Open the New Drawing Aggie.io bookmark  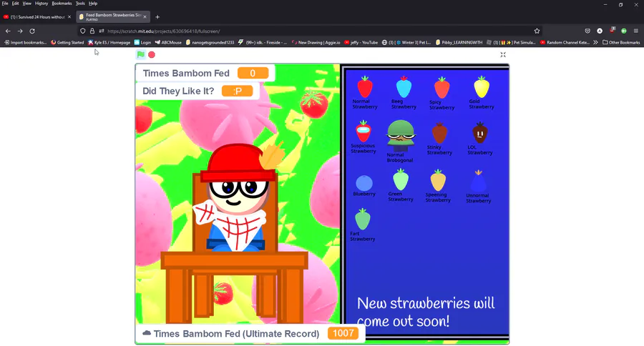click(316, 42)
